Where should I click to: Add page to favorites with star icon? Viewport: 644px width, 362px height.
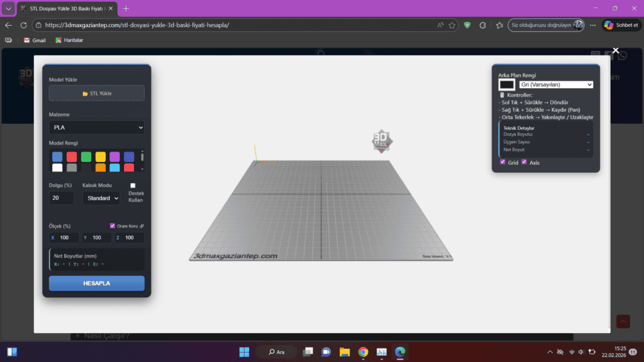[452, 25]
